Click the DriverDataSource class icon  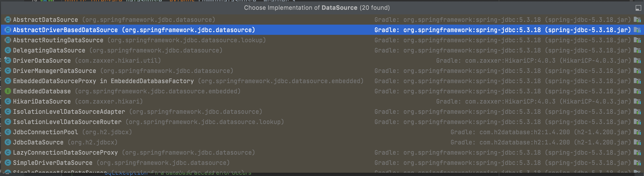click(x=8, y=61)
